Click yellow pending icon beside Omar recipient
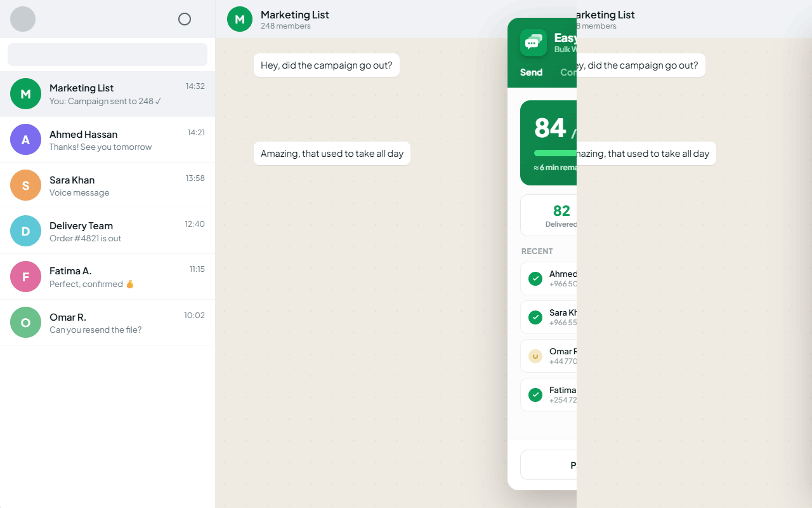Viewport: 812px width, 508px height. (535, 356)
